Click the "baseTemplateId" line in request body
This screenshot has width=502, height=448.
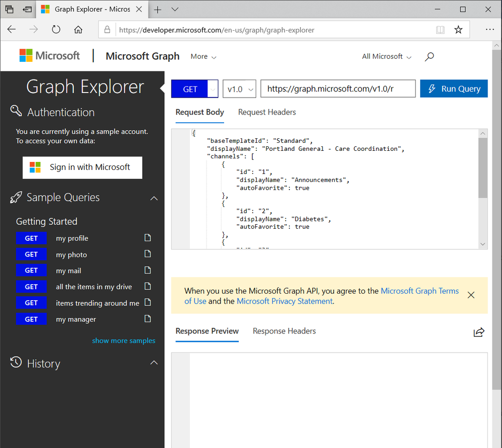[260, 141]
